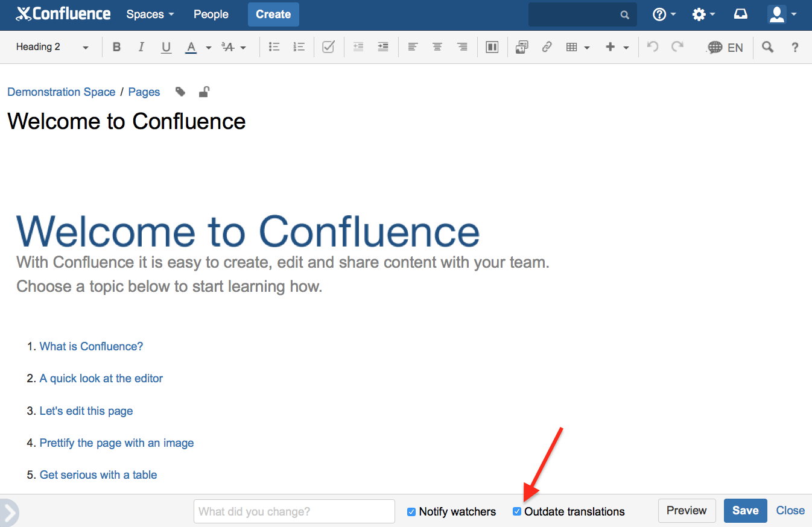Open page restrictions padlock
Viewport: 812px width, 527px height.
tap(205, 92)
